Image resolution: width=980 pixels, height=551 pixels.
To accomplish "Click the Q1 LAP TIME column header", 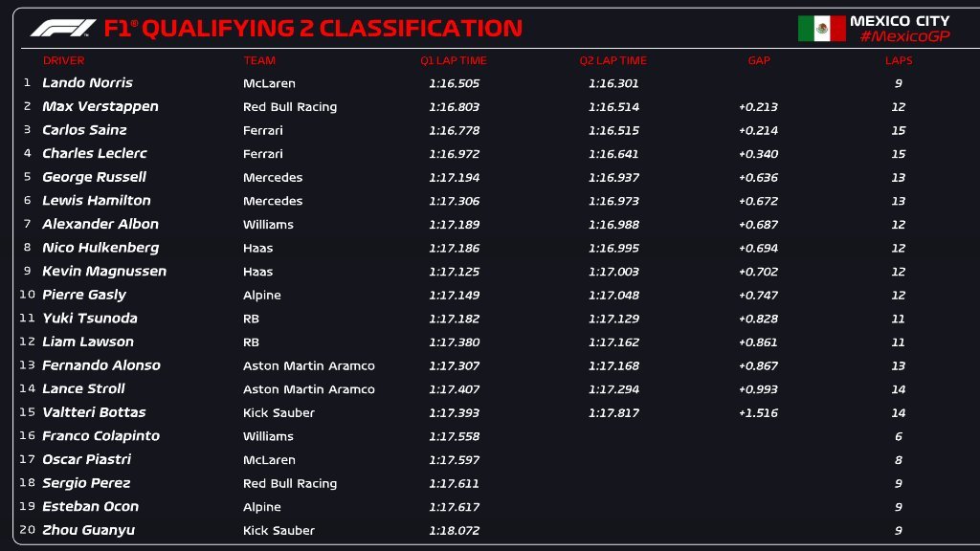I will 454,60.
